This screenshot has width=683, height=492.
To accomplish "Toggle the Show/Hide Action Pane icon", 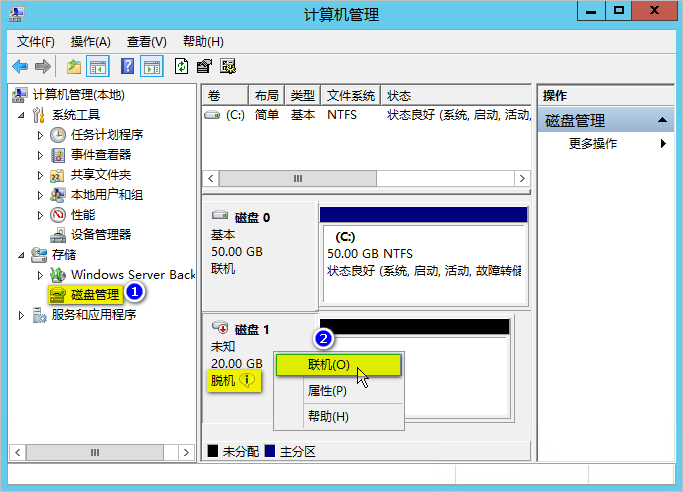I will (152, 67).
